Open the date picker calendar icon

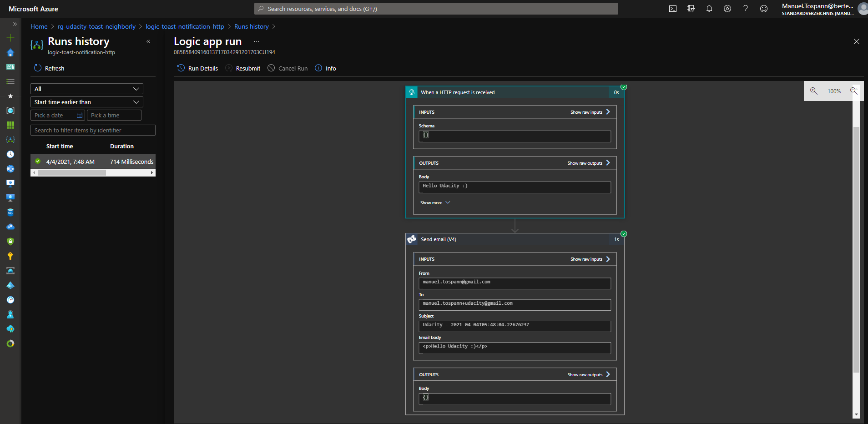coord(80,116)
